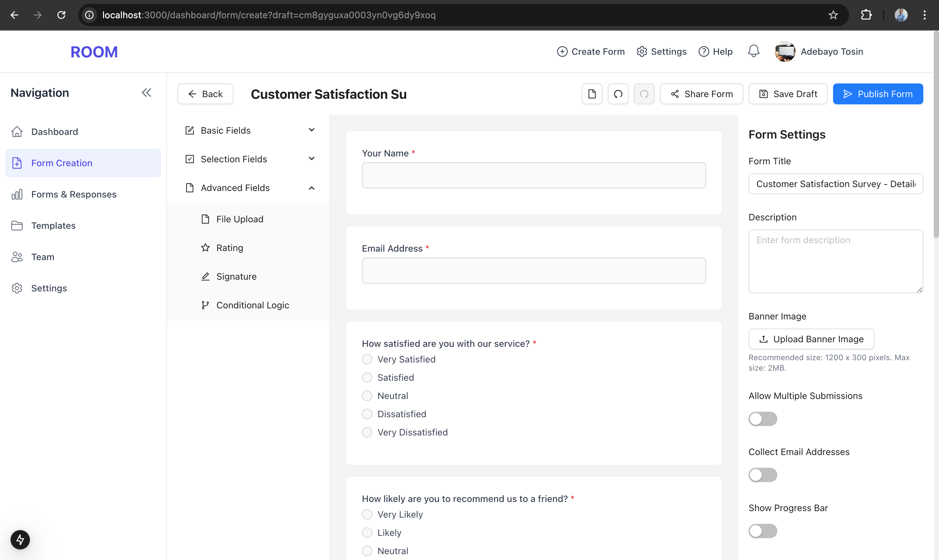Click the Form Title input field

(x=836, y=184)
